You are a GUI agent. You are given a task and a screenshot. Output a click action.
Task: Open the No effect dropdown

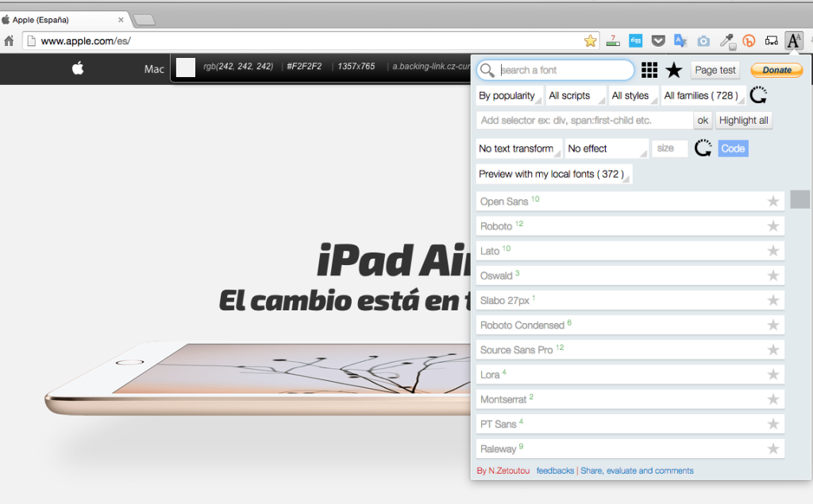(x=607, y=148)
